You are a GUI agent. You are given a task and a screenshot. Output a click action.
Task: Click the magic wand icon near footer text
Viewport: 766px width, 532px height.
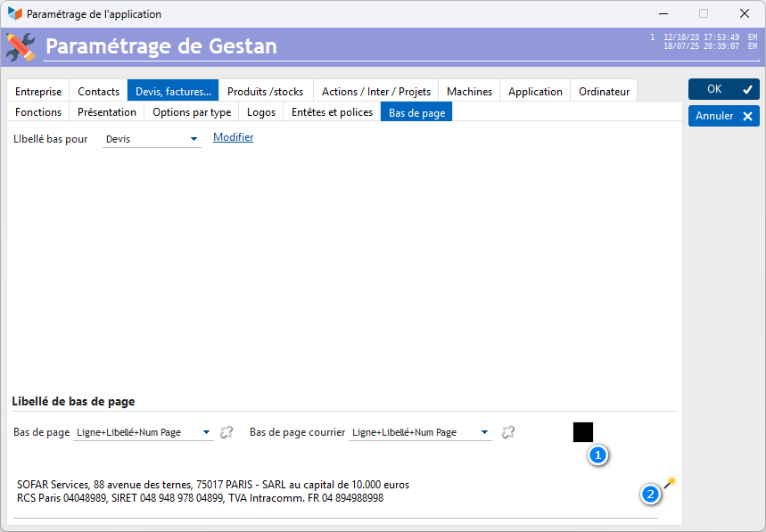(670, 482)
